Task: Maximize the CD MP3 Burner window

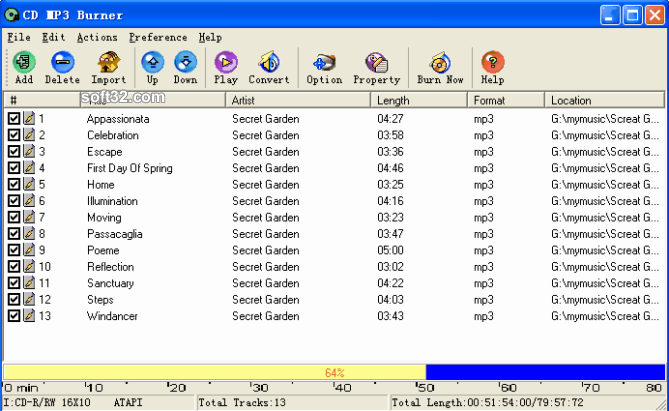Action: [632, 16]
